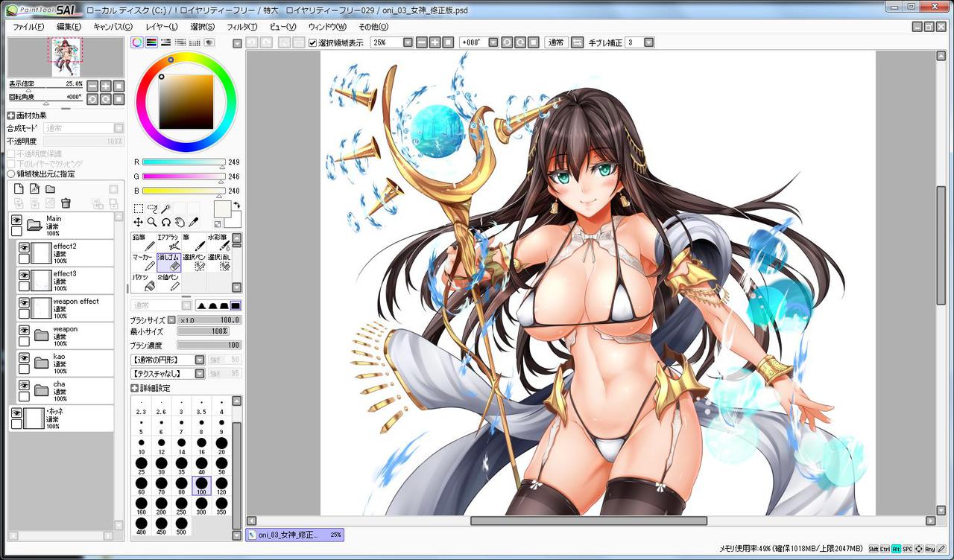The image size is (954, 560).
Task: Open the zoom 25% dropdown
Action: (408, 42)
